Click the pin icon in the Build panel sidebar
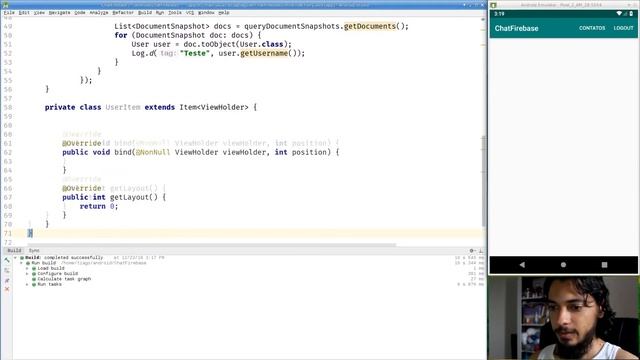This screenshot has height=360, width=640. [x=7, y=280]
